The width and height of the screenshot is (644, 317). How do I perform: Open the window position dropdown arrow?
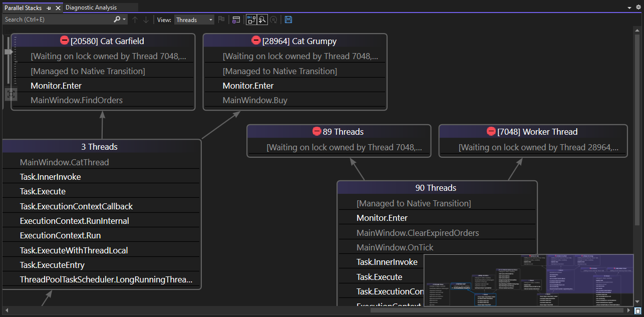pyautogui.click(x=629, y=8)
